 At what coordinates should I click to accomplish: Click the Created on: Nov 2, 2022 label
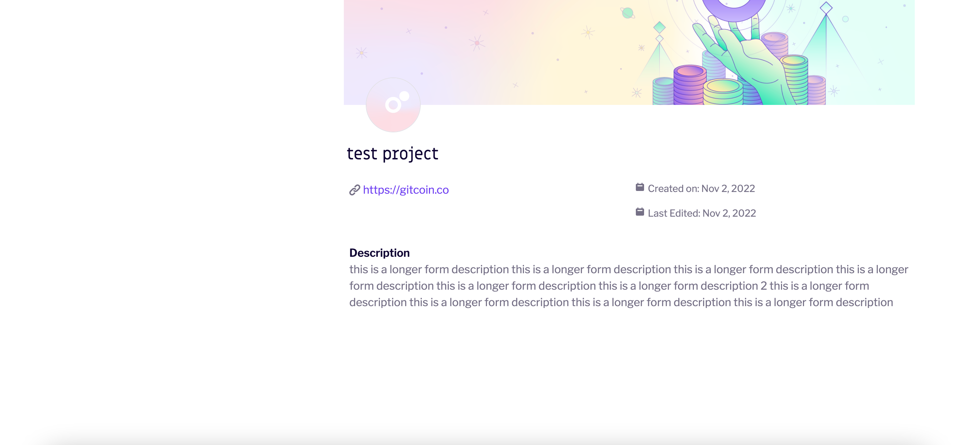pos(701,188)
